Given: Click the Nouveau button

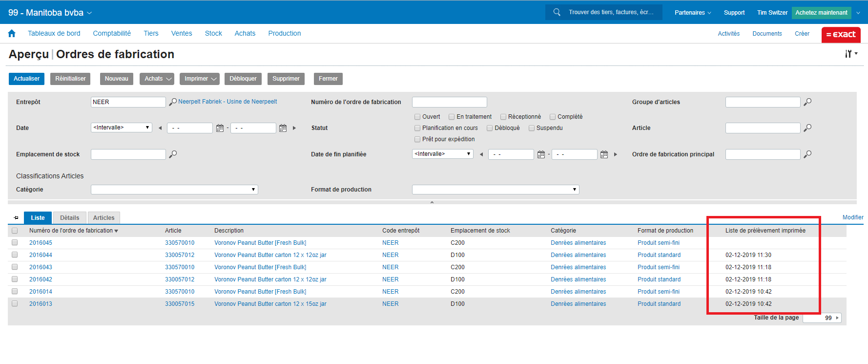Looking at the screenshot, I should (x=117, y=79).
